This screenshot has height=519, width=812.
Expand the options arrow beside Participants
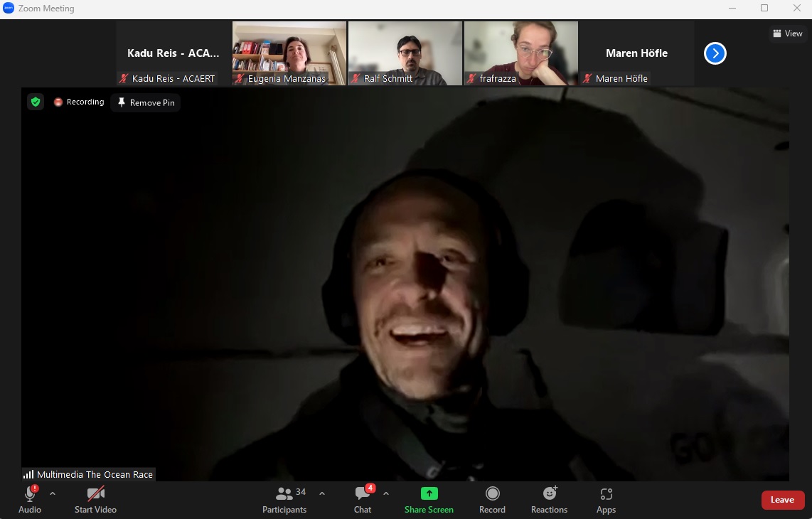click(x=322, y=493)
